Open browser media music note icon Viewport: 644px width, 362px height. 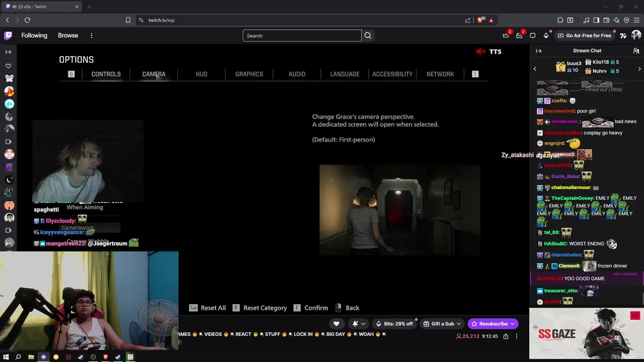pos(586,20)
